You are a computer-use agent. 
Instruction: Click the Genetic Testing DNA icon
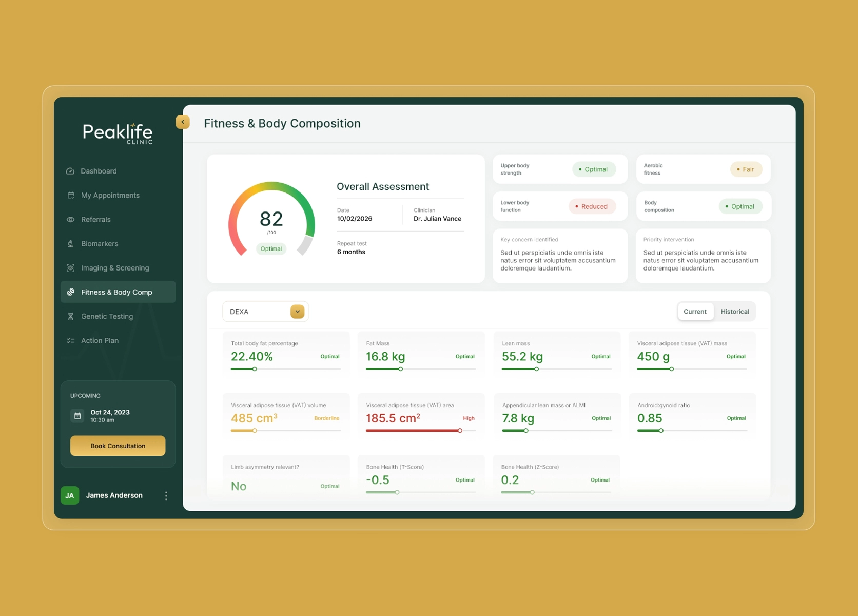click(x=71, y=316)
